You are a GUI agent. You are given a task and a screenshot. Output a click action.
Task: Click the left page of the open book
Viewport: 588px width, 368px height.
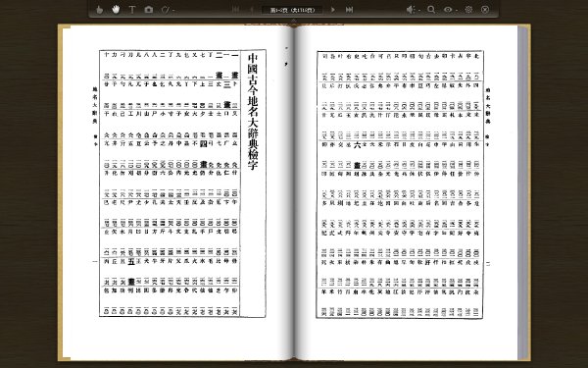point(178,192)
